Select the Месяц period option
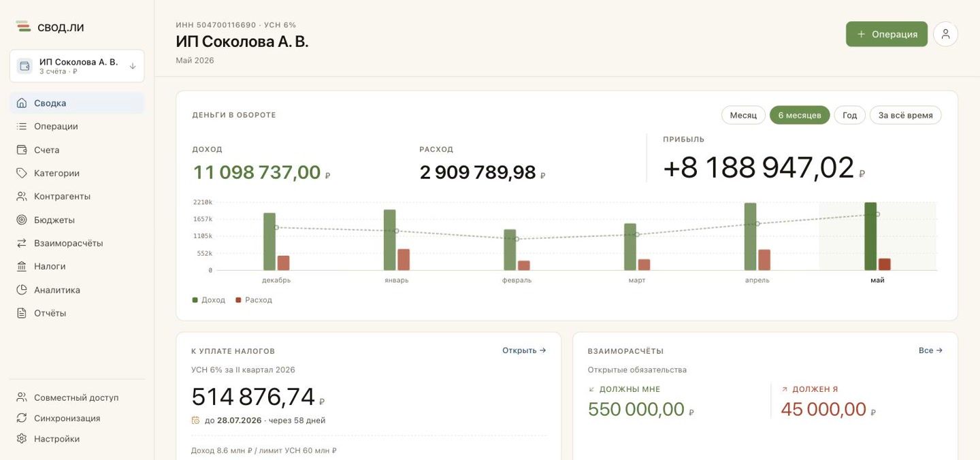This screenshot has height=460, width=980. [743, 115]
